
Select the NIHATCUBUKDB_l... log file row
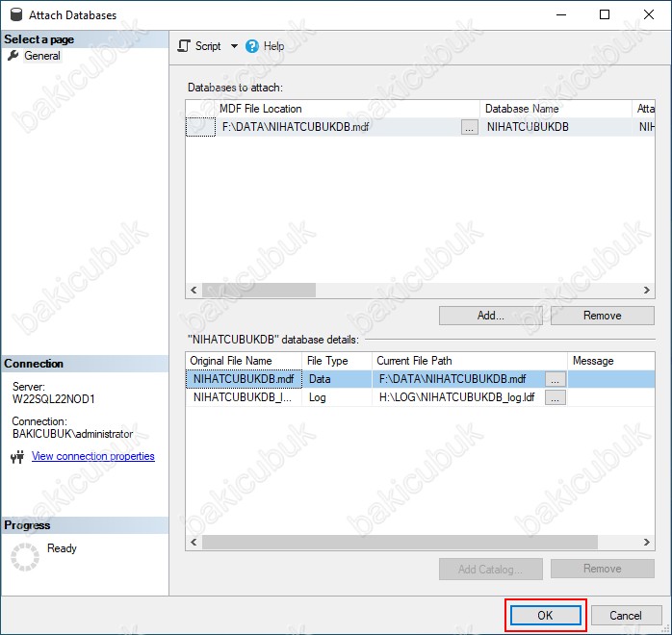point(244,397)
